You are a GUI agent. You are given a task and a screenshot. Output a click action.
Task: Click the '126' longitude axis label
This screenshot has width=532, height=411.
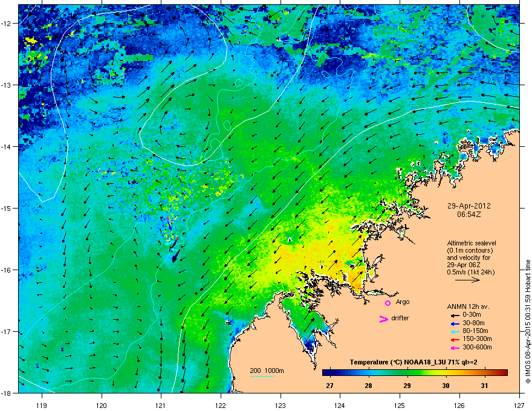tap(459, 405)
